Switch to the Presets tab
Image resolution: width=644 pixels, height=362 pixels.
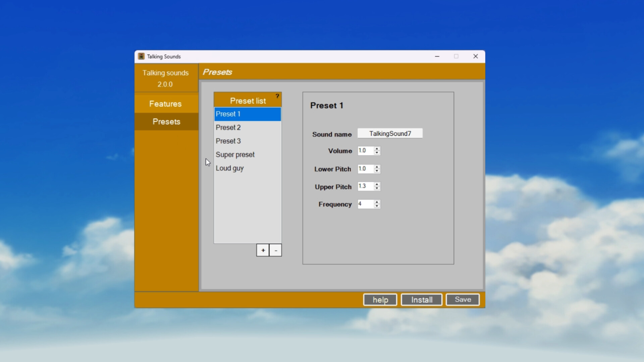(166, 122)
